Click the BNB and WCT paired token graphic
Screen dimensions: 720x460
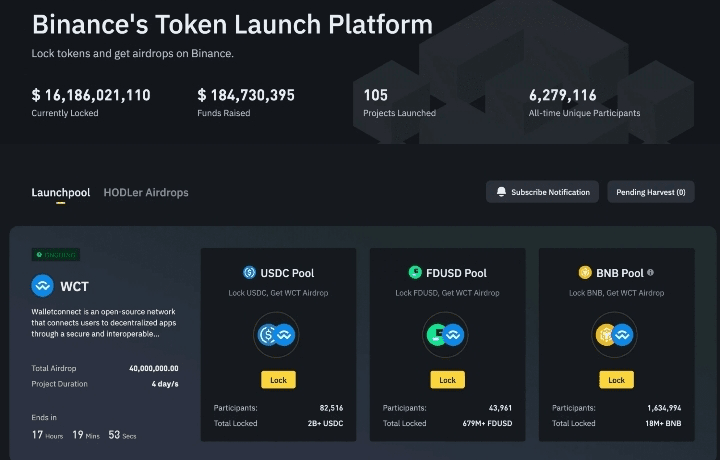pyautogui.click(x=614, y=335)
